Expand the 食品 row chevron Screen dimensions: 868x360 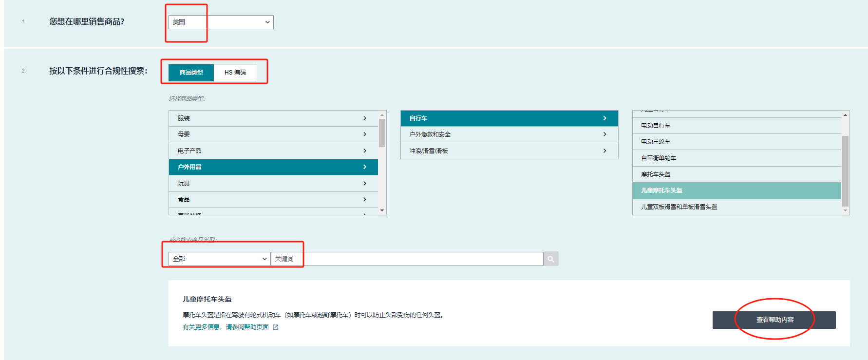point(365,200)
